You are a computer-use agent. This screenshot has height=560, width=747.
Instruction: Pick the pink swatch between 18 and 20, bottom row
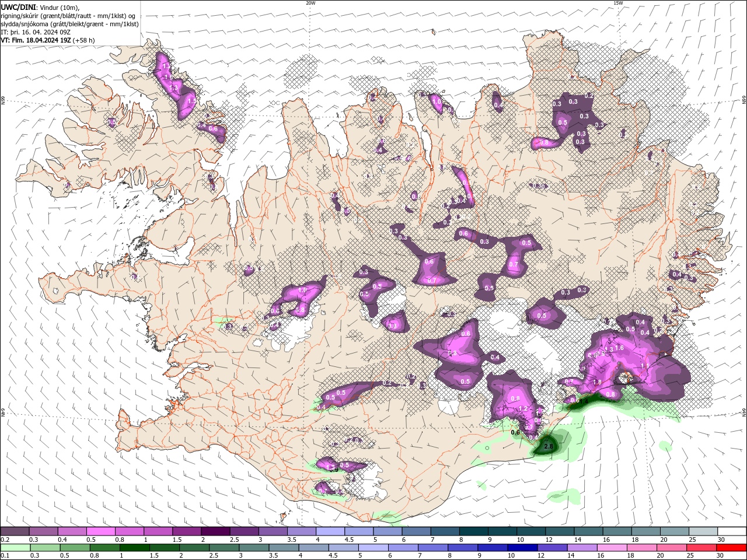click(641, 548)
